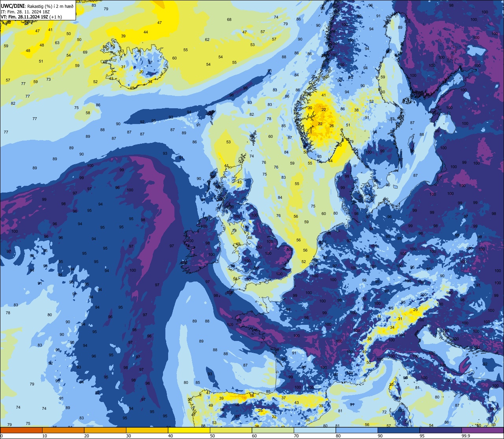Click the humidity value '18' over northern Spain
The height and width of the screenshot is (439, 504).
pyautogui.click(x=252, y=395)
